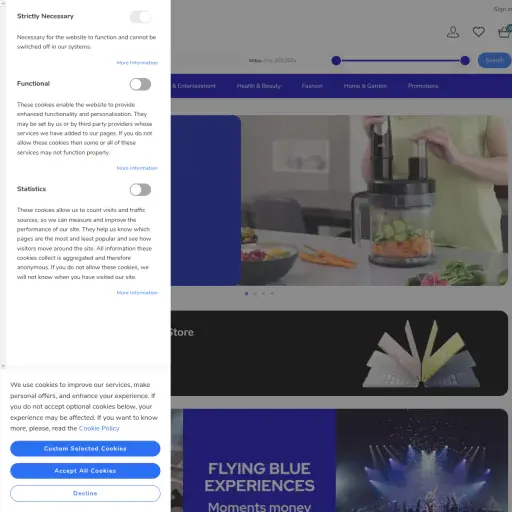Open More Information under Functional

(x=137, y=168)
